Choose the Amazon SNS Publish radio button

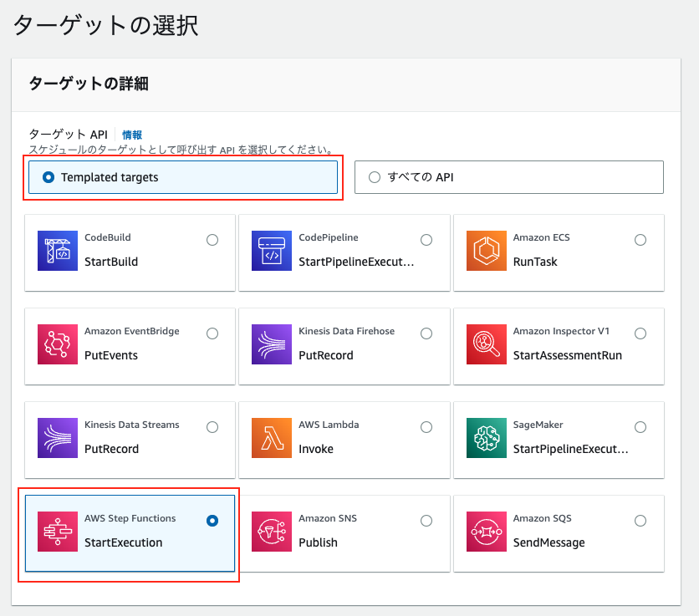pos(426,521)
